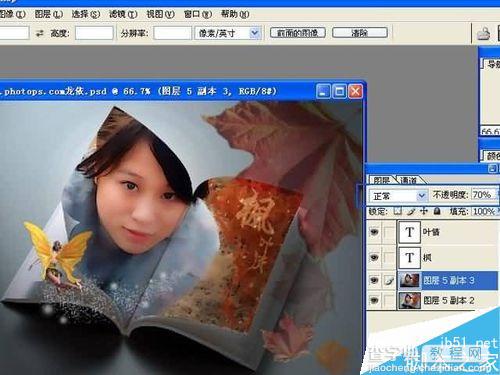
Task: Swap width and height icon
Action: click(x=40, y=33)
